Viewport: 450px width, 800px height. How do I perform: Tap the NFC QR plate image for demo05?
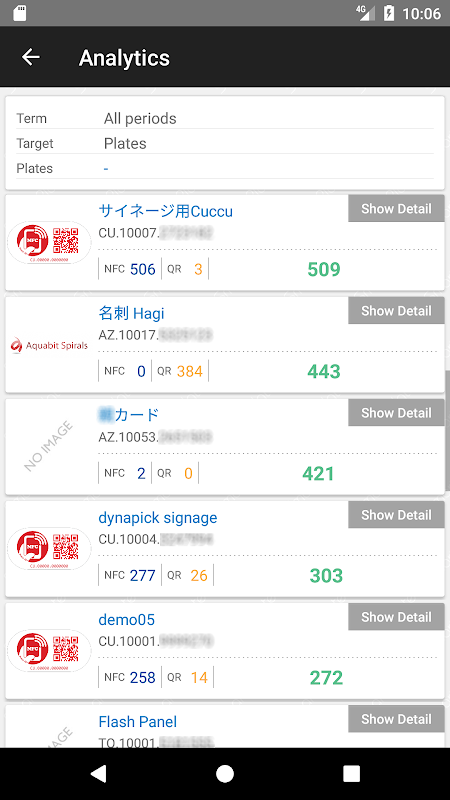49,651
